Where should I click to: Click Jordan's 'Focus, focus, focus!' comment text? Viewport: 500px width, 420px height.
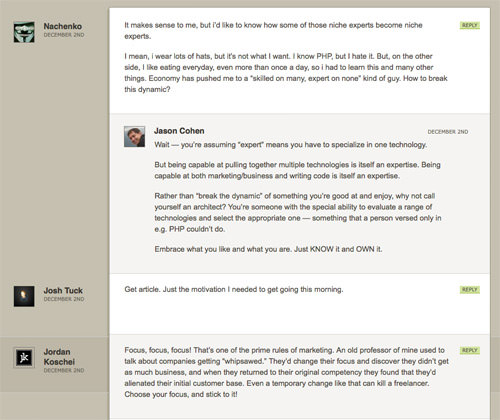coord(287,372)
